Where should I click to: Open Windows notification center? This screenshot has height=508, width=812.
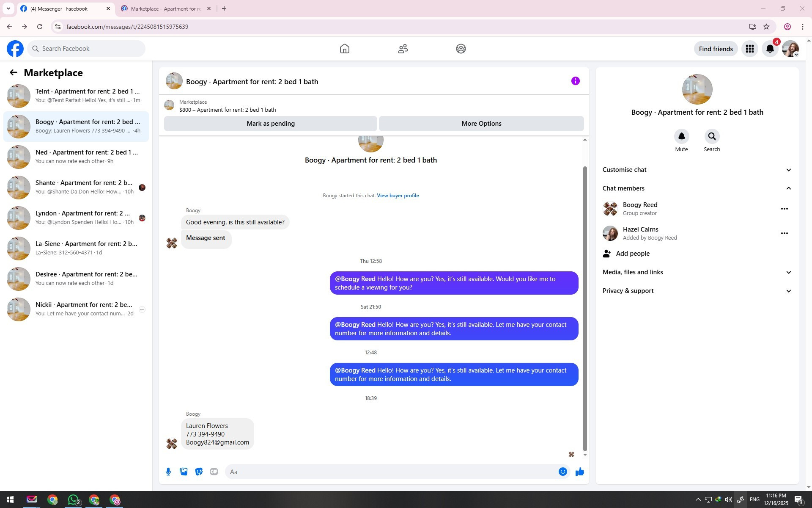click(x=799, y=500)
